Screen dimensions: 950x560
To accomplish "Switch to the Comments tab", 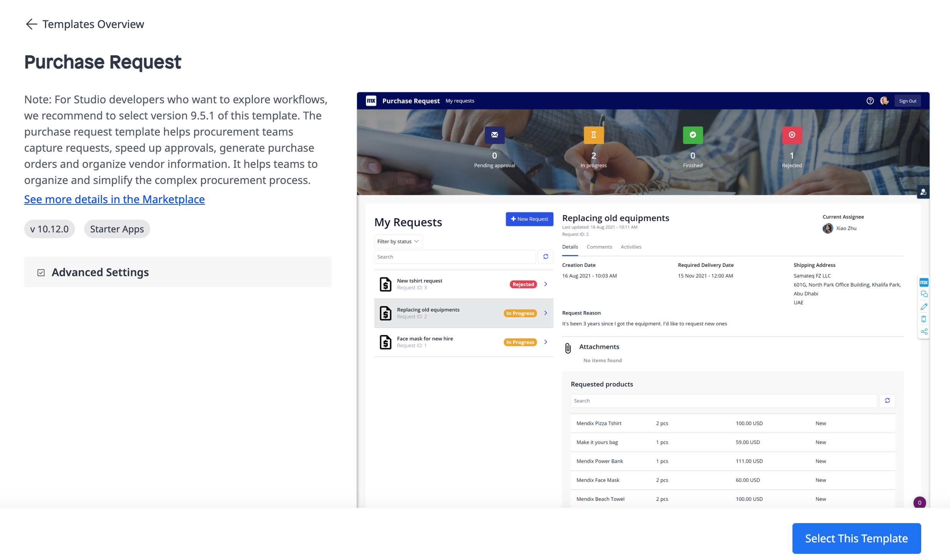I will [x=599, y=247].
